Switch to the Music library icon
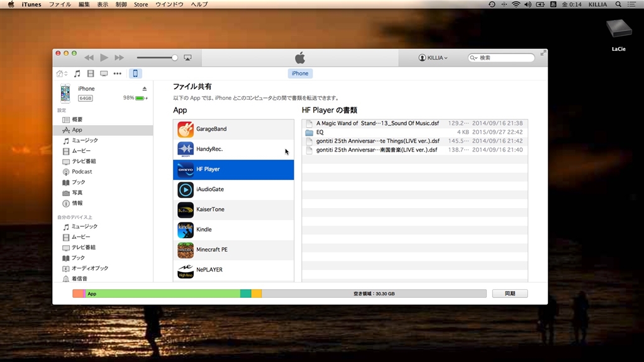The height and width of the screenshot is (362, 644). pos(77,74)
